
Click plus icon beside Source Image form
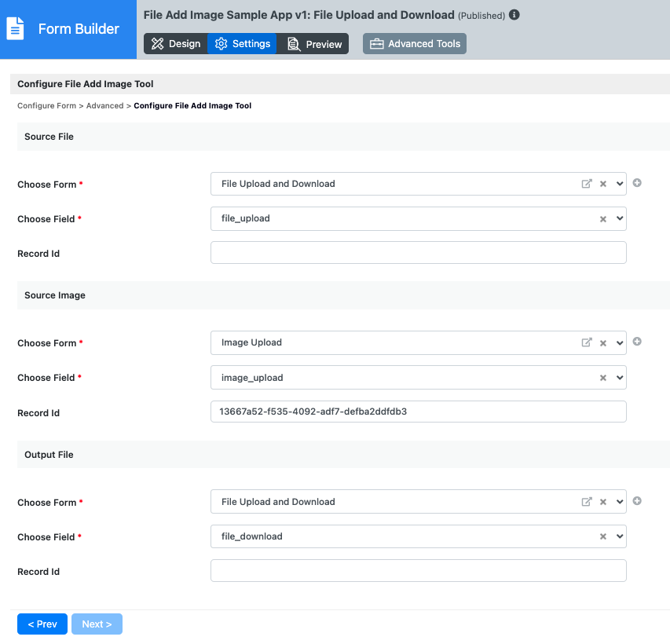pyautogui.click(x=637, y=342)
